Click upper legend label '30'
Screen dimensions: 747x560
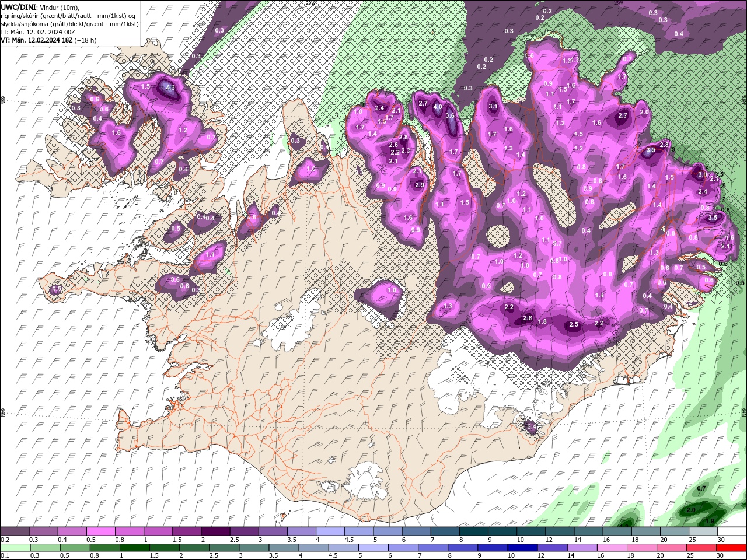coord(720,540)
